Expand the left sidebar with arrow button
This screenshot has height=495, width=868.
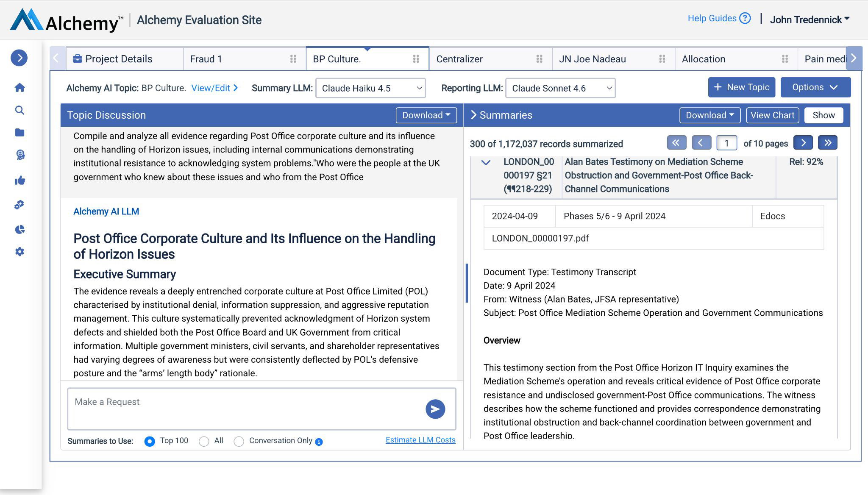pos(19,58)
